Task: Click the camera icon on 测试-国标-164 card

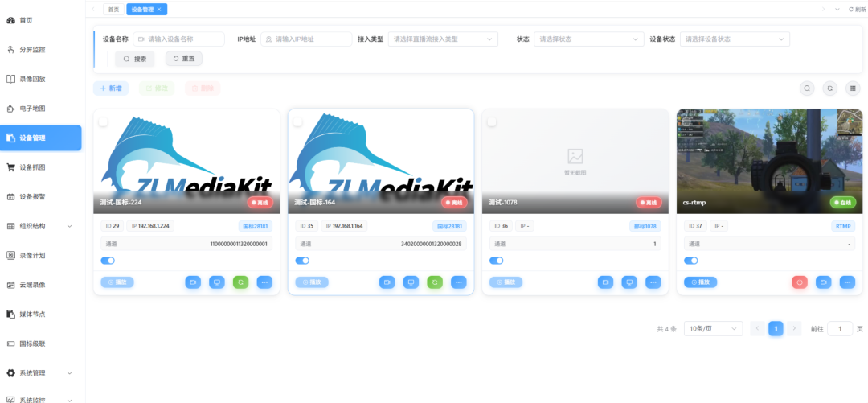Action: [x=387, y=282]
